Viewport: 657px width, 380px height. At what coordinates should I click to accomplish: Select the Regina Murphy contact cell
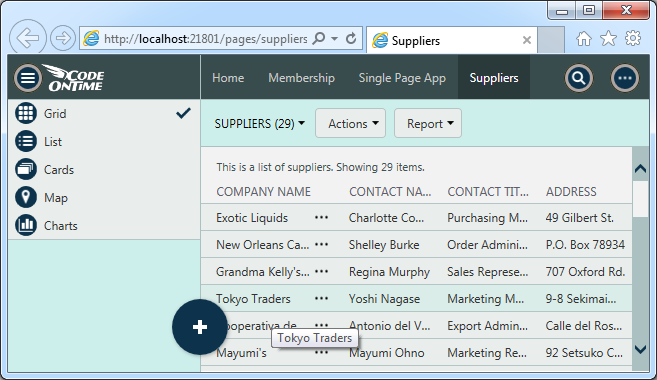point(389,272)
